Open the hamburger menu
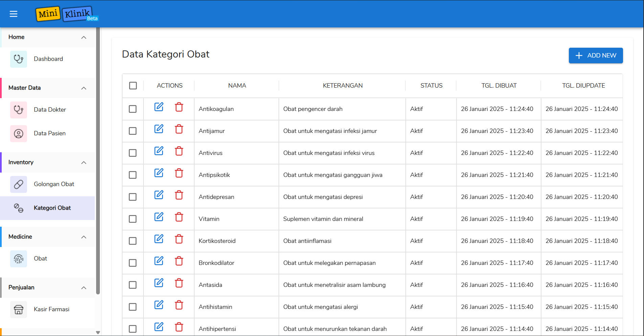Viewport: 644px width, 336px height. pos(14,14)
